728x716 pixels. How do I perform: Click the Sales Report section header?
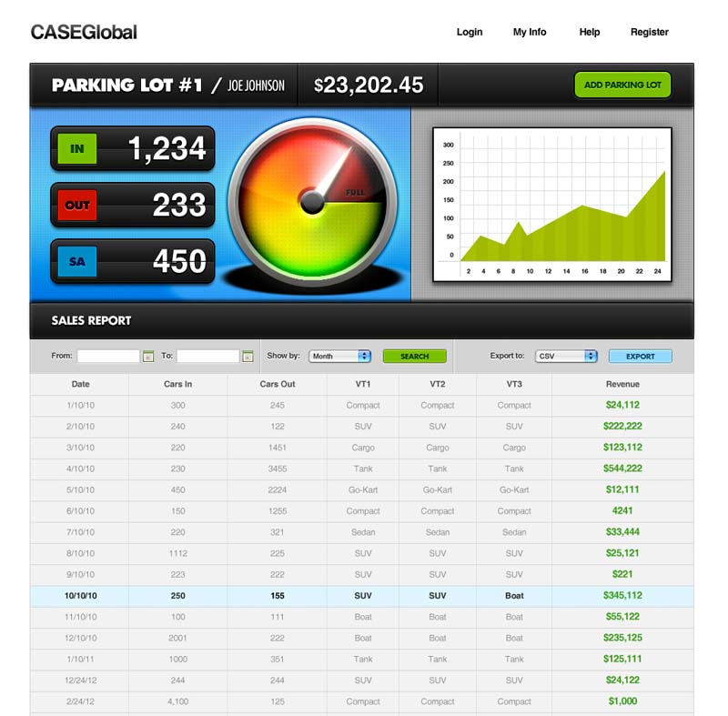[x=91, y=320]
